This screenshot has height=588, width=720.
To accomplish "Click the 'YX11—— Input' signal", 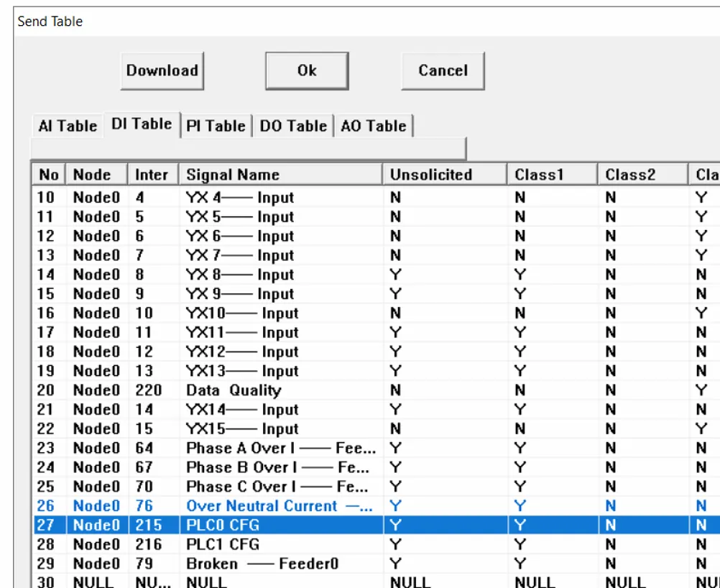I will click(242, 333).
